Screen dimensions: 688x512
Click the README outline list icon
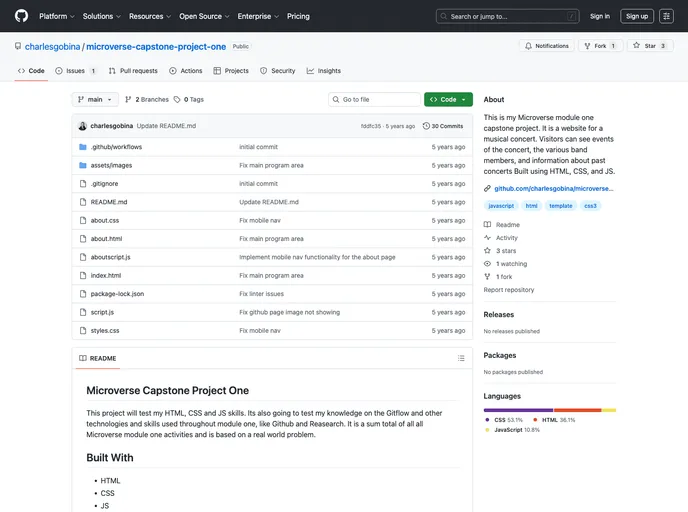coord(461,358)
